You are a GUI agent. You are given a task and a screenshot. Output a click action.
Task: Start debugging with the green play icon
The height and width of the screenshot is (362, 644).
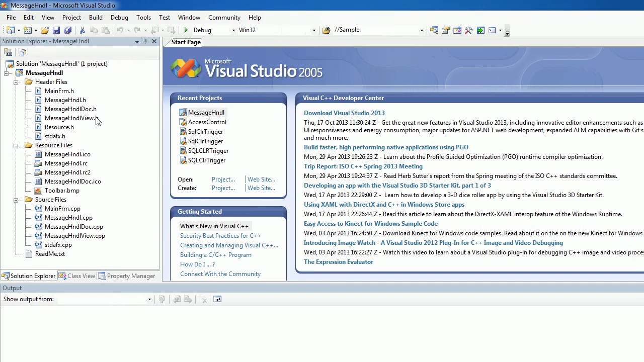[186, 30]
